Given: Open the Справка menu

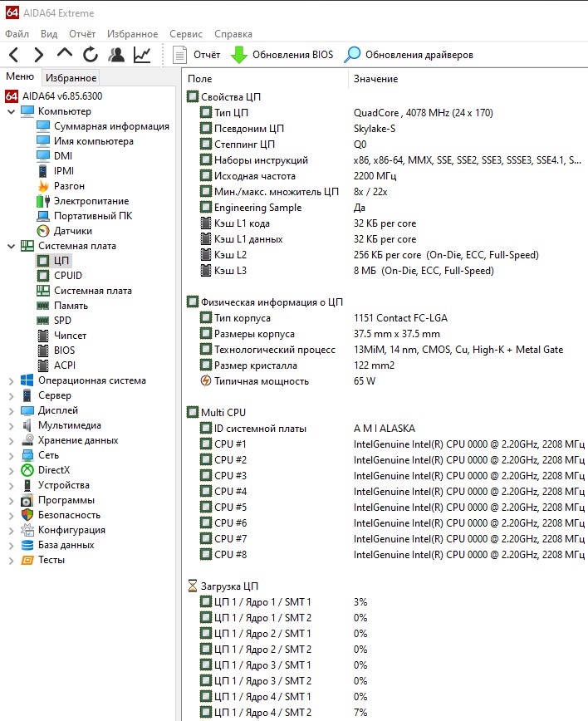Looking at the screenshot, I should click(233, 34).
